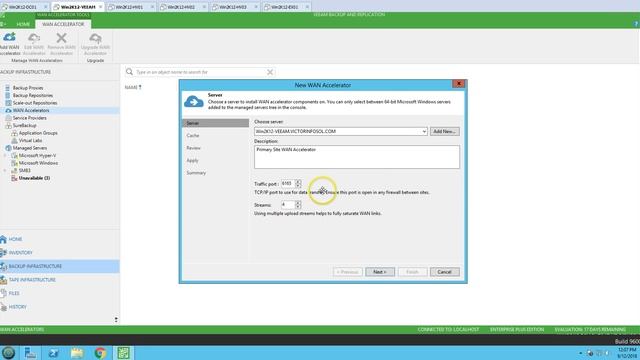Expand the SMB3 node arrow
640x360 pixels.
click(5, 171)
